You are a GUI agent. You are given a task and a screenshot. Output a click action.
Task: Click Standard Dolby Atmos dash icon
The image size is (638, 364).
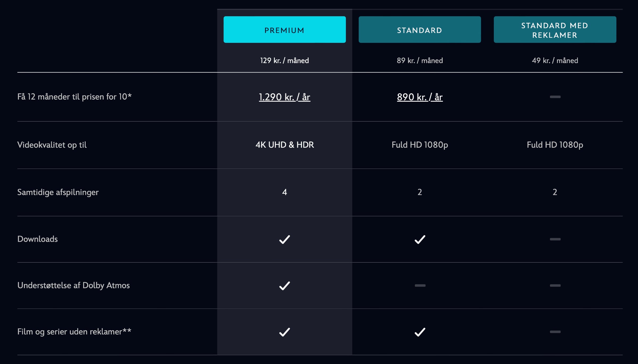[420, 285]
